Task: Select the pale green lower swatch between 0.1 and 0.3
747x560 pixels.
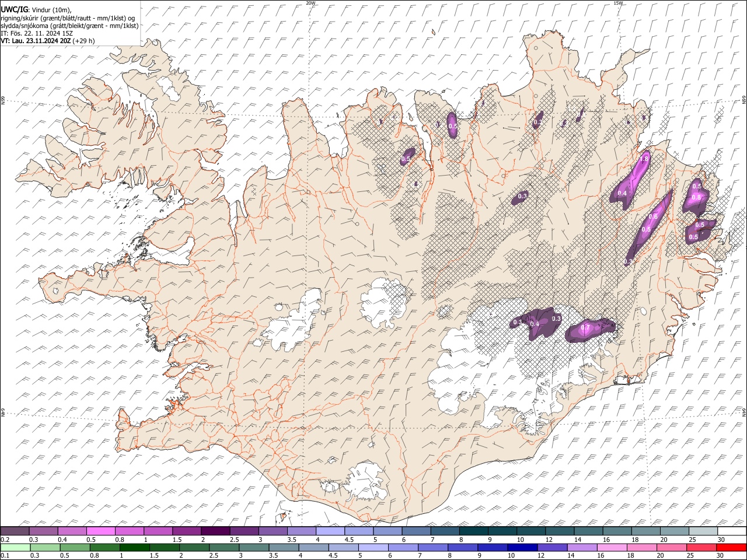Action: (16, 547)
